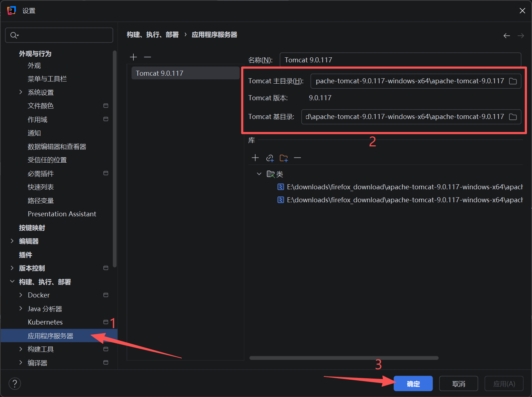Image resolution: width=532 pixels, height=397 pixels.
Task: Click project-level marker beside 编译器
Action: click(106, 362)
